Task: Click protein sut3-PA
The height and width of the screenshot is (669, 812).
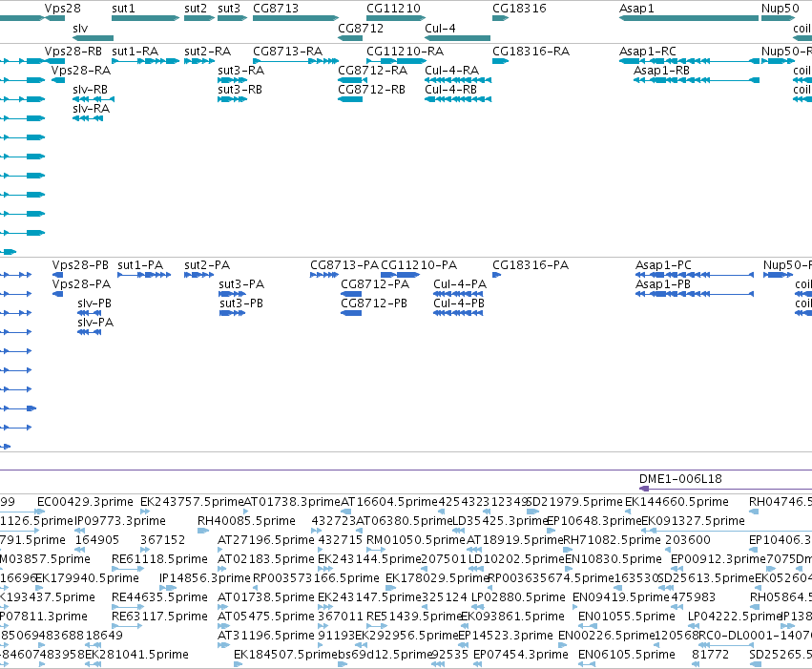Action: click(241, 284)
